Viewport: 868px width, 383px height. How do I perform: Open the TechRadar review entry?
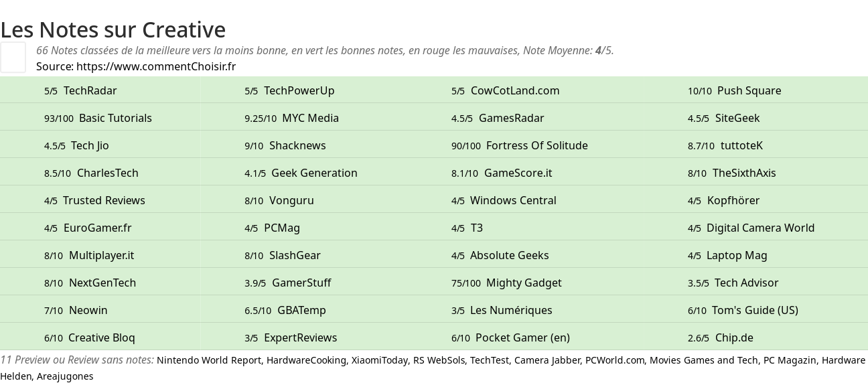click(80, 90)
